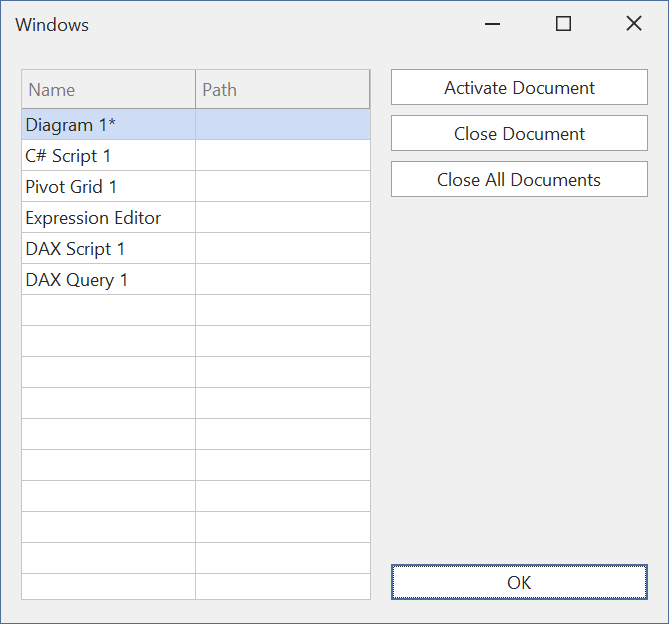
Task: Click the Path column header
Action: pyautogui.click(x=282, y=90)
